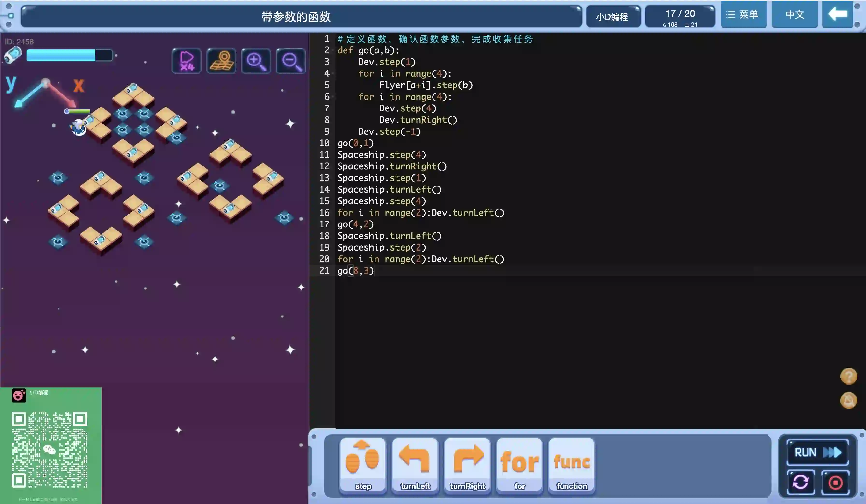
Task: Insert a step code block
Action: [362, 464]
